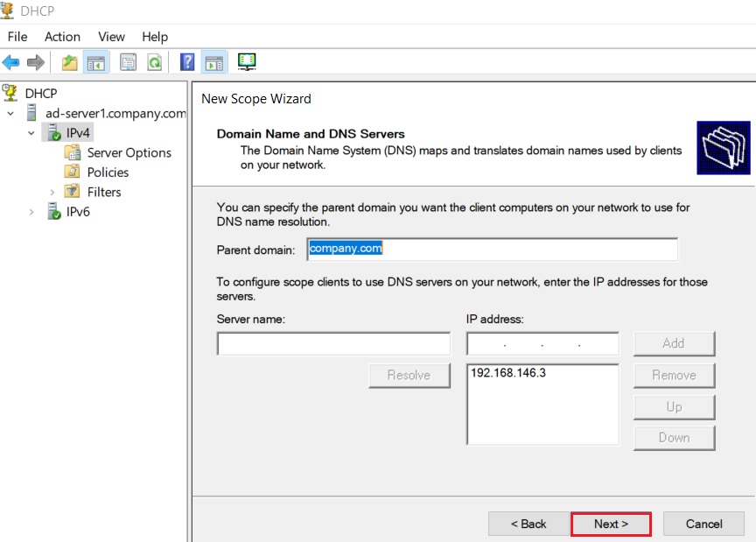The image size is (756, 542).
Task: Click inside the Server name input field
Action: coord(332,343)
